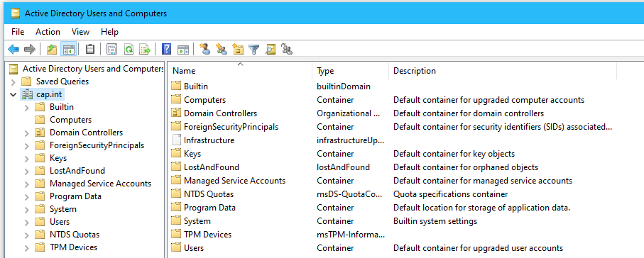Toggle the Show/Hide Action Pane icon
Screen dimensions: 644x258
click(183, 50)
